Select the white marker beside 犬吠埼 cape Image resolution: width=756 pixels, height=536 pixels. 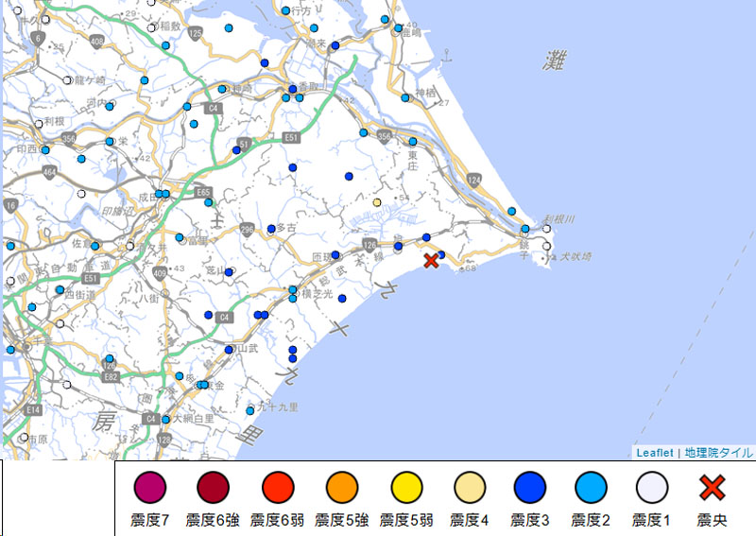tap(546, 246)
